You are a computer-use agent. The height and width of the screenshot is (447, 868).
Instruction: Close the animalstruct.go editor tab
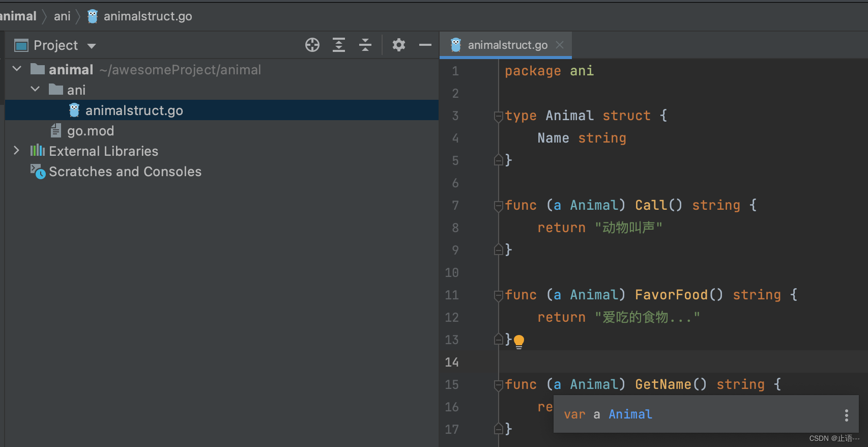point(560,45)
